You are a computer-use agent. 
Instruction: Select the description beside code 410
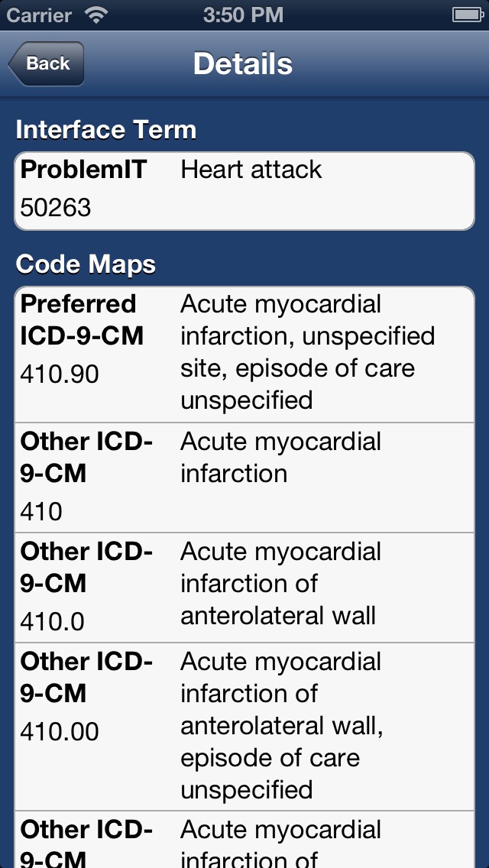pyautogui.click(x=280, y=458)
